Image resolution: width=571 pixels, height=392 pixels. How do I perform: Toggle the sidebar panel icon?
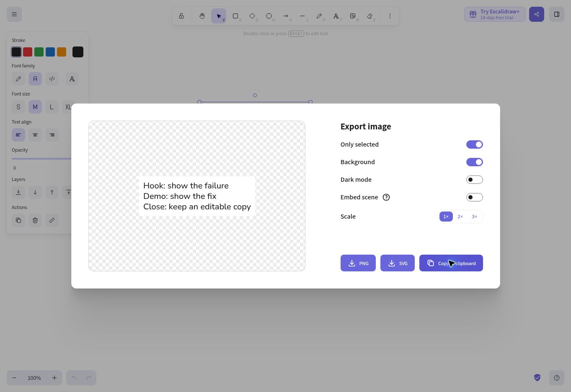tap(557, 14)
